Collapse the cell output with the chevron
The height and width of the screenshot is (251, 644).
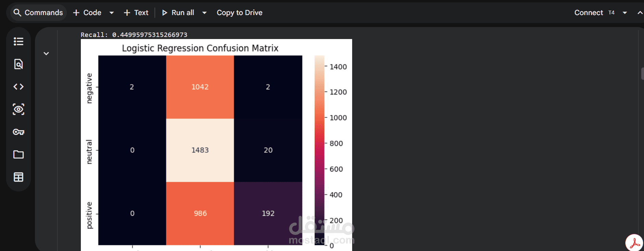[46, 53]
